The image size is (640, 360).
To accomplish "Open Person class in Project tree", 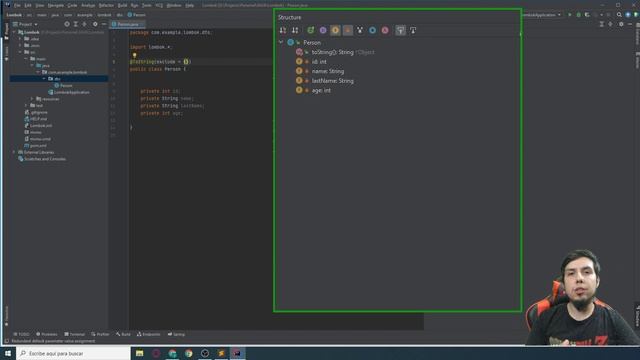I will pyautogui.click(x=63, y=85).
